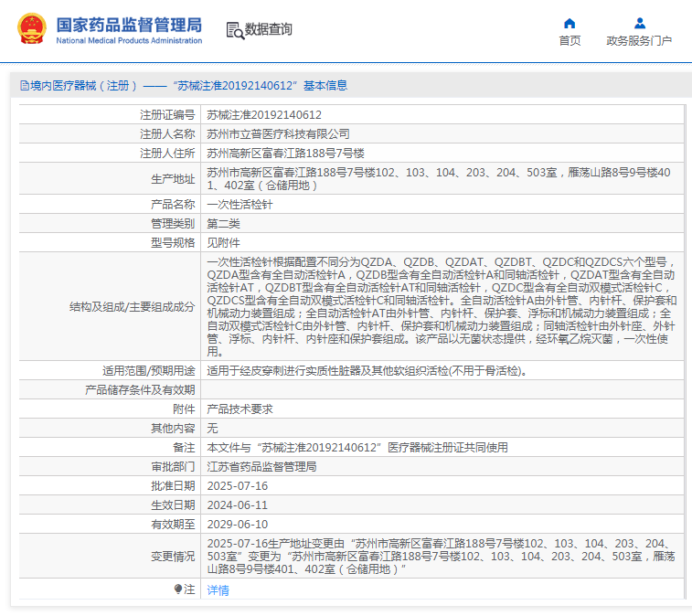
Task: Click the document icon before 境内医疗器械 header
Action: click(24, 86)
